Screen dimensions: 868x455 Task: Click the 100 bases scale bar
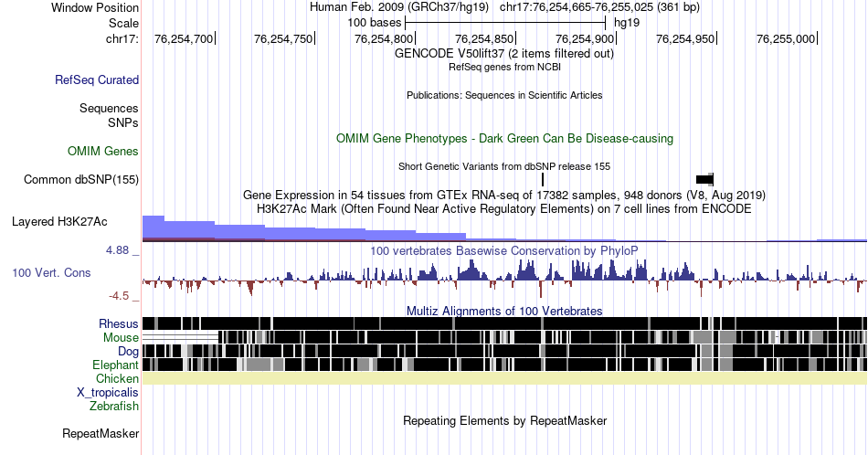(505, 23)
